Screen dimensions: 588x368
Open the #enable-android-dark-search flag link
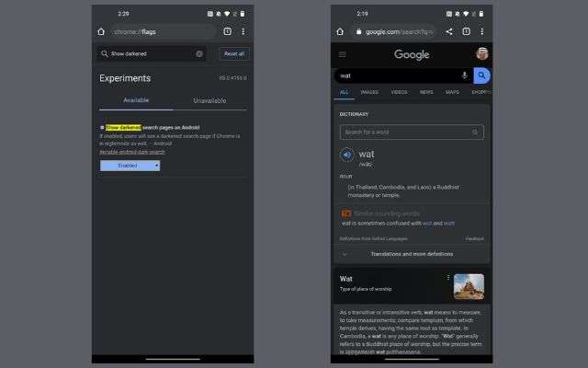[132, 152]
